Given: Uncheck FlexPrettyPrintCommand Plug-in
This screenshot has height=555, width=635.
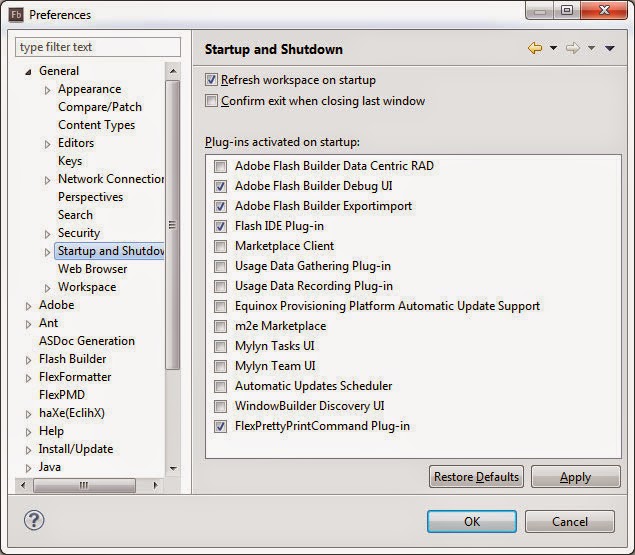Looking at the screenshot, I should click(x=220, y=426).
